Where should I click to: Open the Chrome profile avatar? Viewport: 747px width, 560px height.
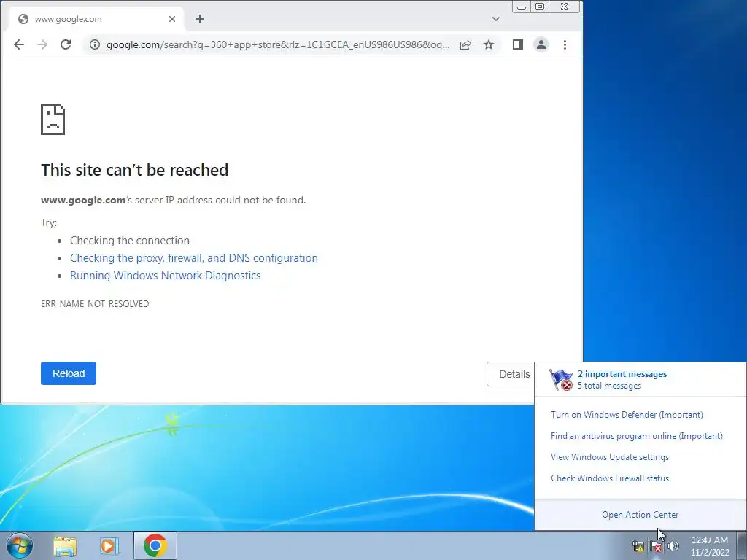[x=541, y=44]
